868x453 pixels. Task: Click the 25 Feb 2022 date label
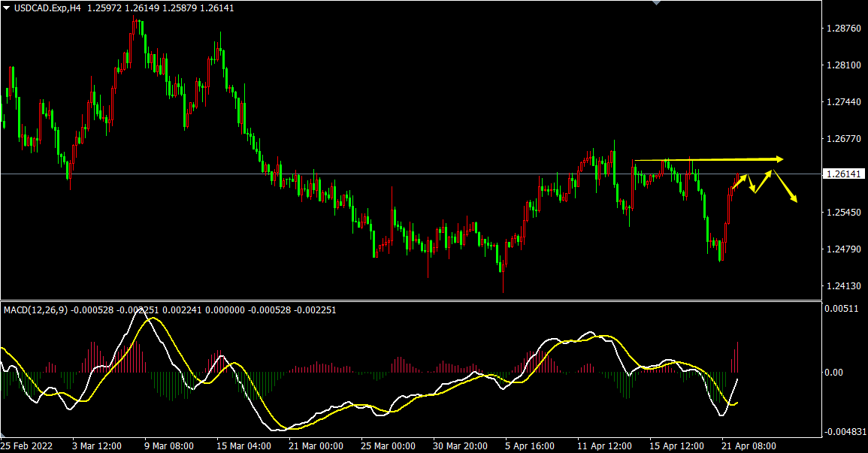pos(26,445)
